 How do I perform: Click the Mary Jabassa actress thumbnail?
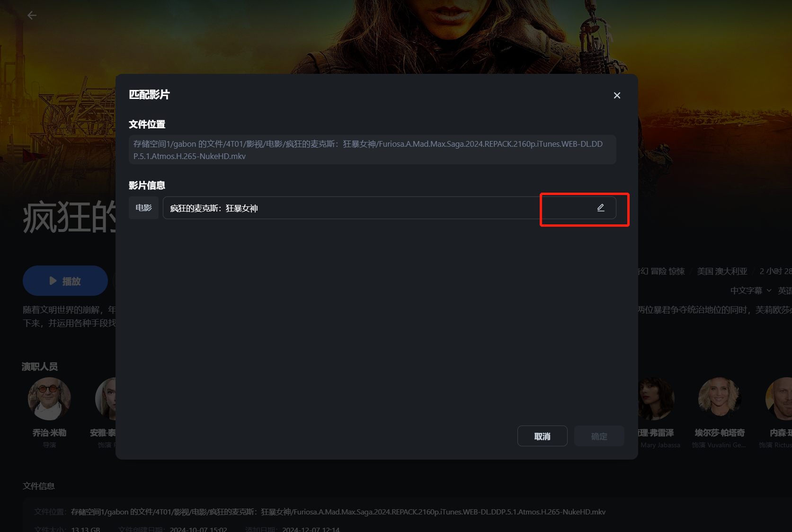(x=656, y=399)
